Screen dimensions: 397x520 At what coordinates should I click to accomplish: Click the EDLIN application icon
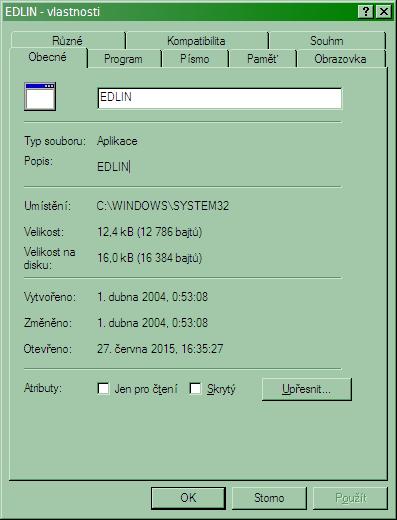(x=40, y=97)
